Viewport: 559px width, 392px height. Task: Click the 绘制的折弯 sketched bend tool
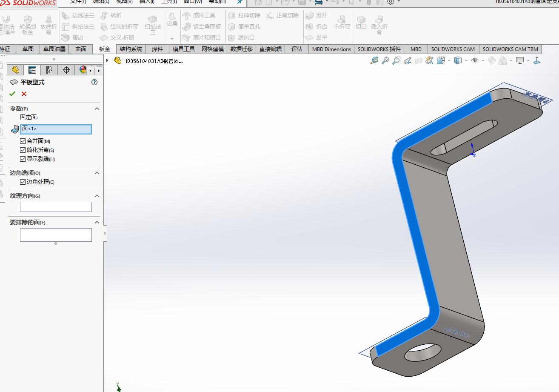click(119, 26)
